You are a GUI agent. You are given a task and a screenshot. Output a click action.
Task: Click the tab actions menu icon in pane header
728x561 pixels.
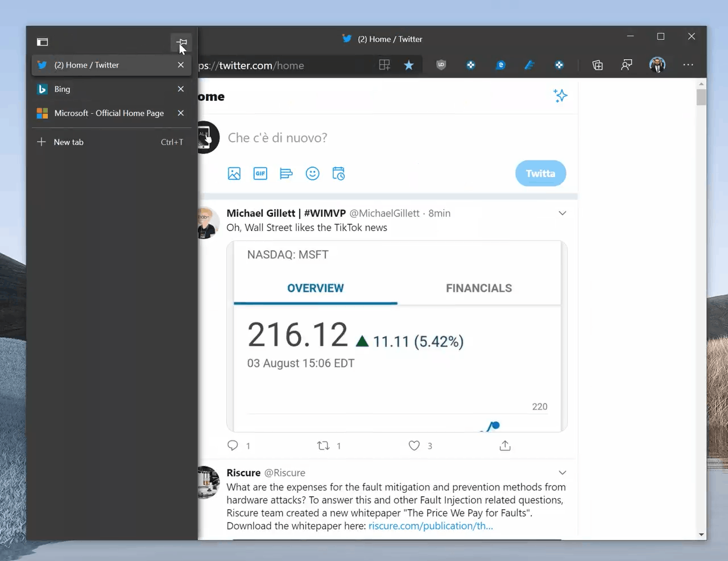point(43,42)
